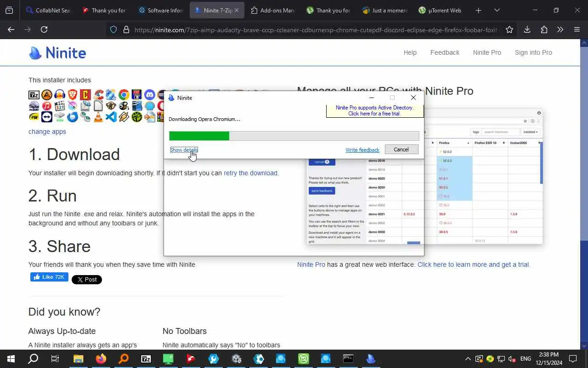Click the CCleaner icon
588x368 pixels.
(98, 95)
